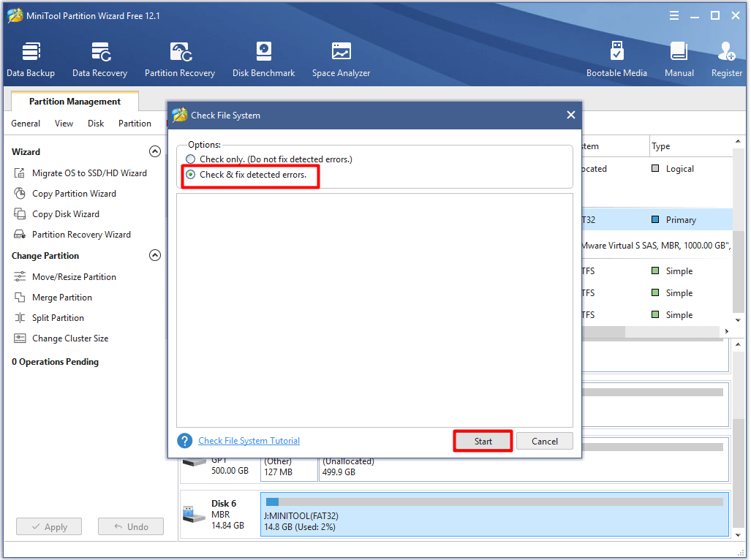Open the Partition menu
The image size is (751, 560).
click(x=135, y=124)
